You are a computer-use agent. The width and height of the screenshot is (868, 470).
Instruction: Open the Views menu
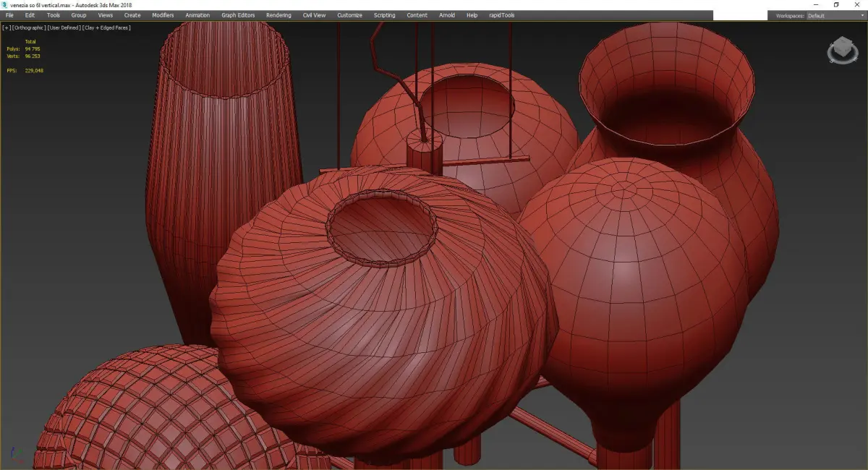click(x=106, y=15)
